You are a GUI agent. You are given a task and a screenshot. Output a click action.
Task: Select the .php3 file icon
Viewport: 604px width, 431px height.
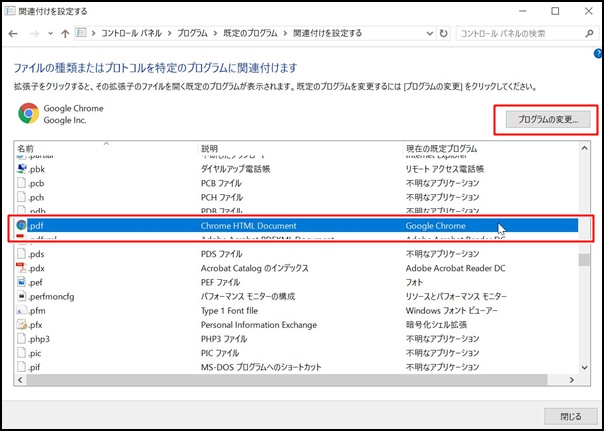[22, 339]
